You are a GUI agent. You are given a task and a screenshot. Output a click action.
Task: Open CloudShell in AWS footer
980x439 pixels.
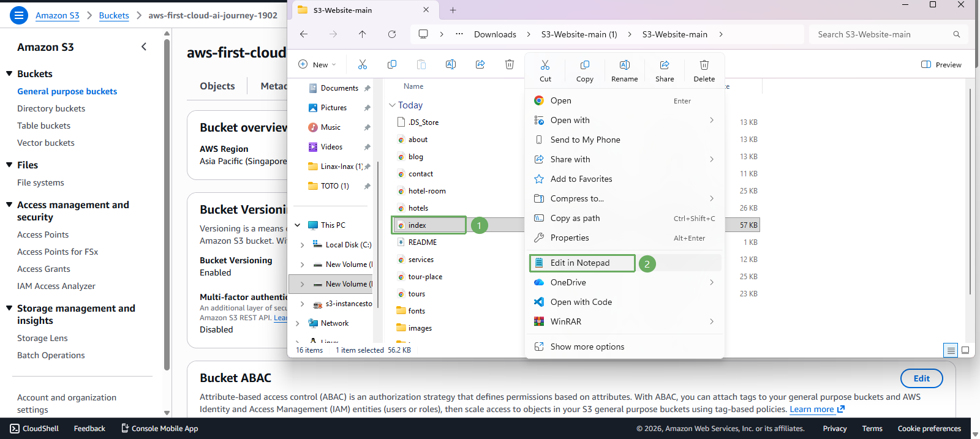(35, 429)
